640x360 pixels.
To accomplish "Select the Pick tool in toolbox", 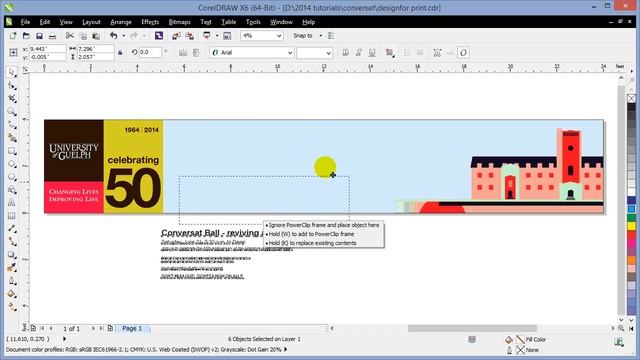I will tap(12, 72).
